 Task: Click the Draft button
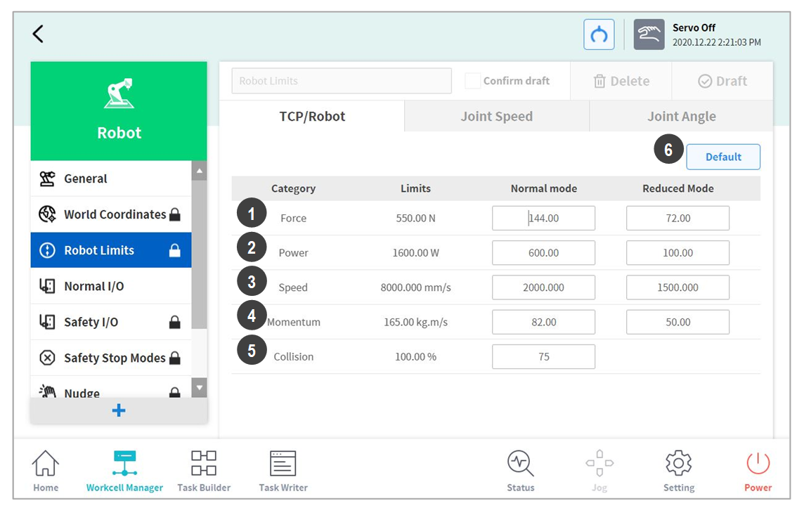click(722, 82)
